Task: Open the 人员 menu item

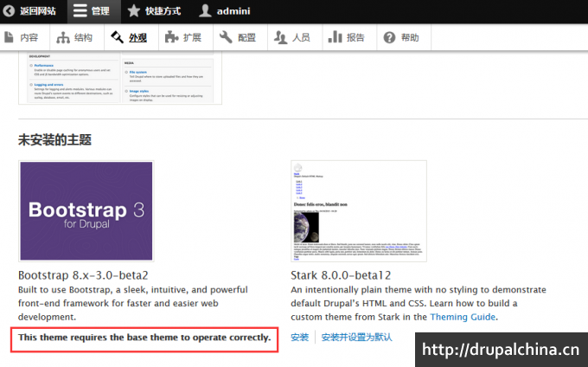Action: 301,37
